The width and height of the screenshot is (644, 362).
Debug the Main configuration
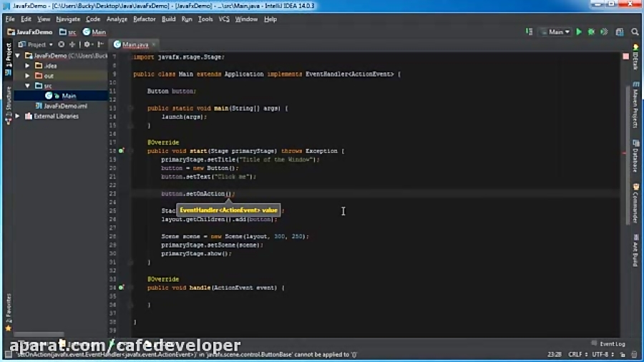click(x=591, y=32)
